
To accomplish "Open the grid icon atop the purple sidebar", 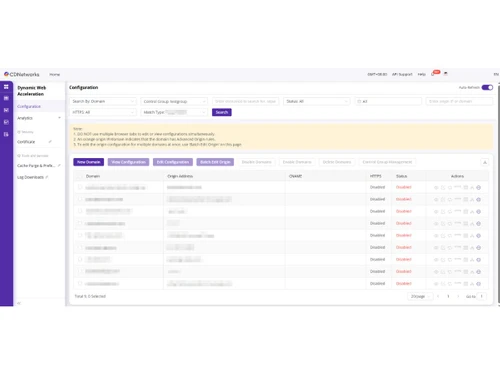I will [x=6, y=87].
